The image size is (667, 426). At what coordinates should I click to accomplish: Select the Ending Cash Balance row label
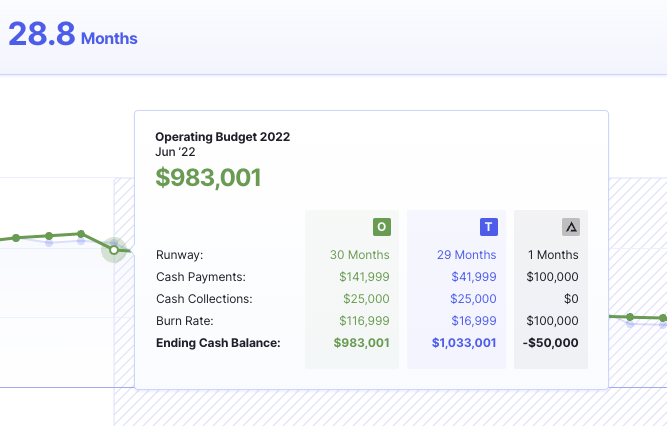pyautogui.click(x=218, y=343)
